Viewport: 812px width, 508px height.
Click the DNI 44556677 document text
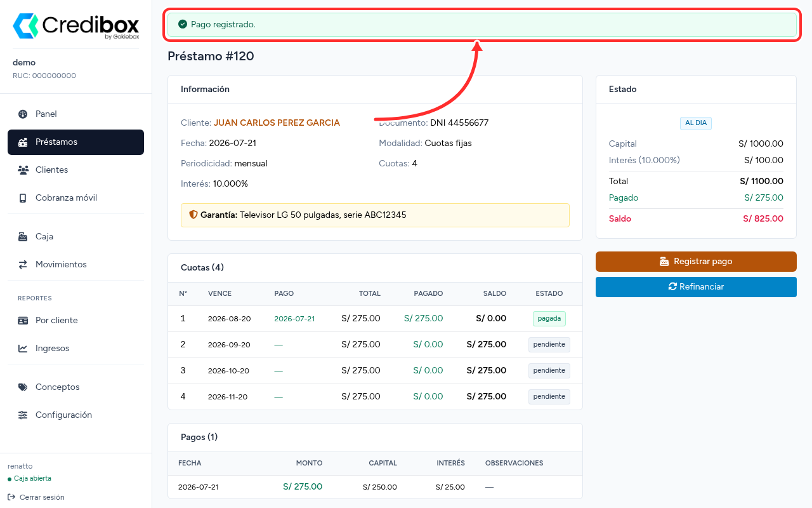(x=459, y=123)
